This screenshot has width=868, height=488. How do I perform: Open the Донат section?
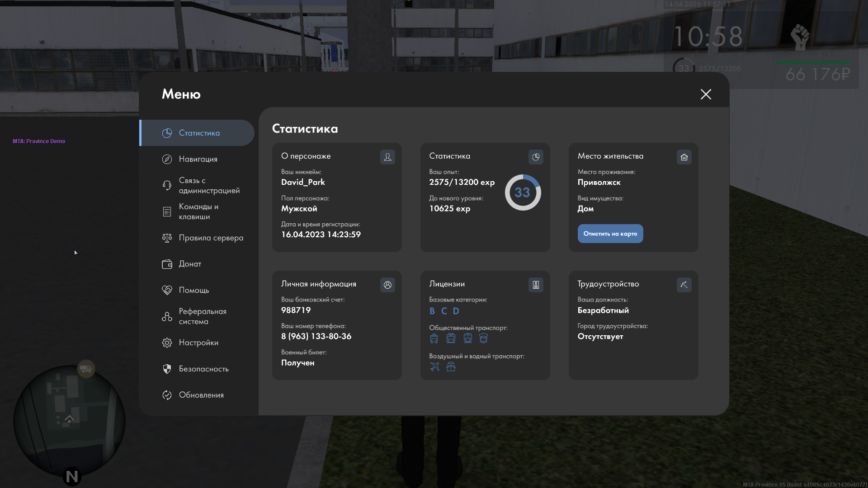point(190,264)
